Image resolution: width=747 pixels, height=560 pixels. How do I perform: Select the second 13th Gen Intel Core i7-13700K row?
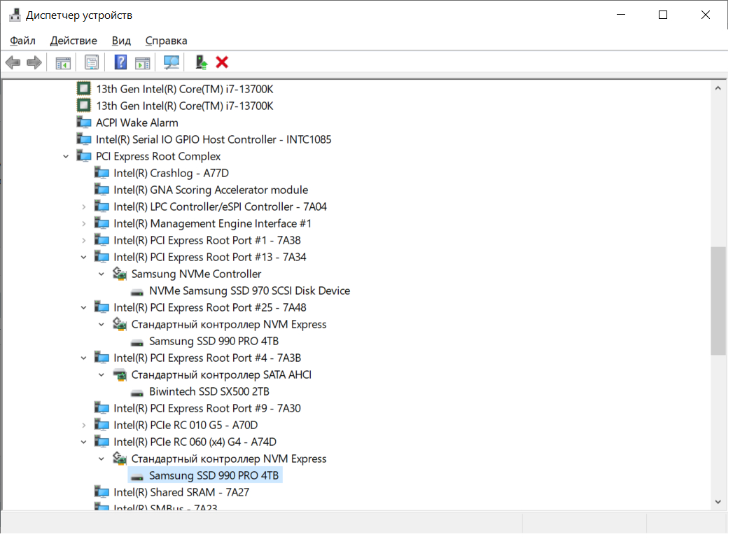[185, 106]
